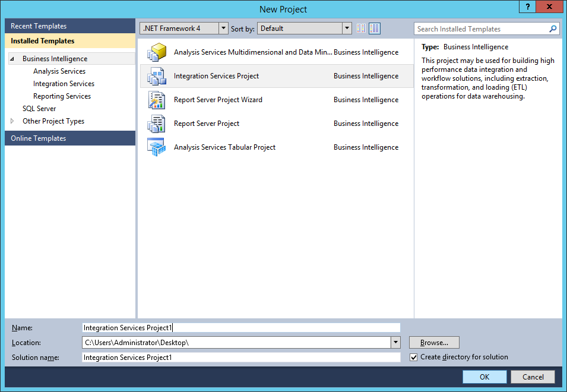Image resolution: width=567 pixels, height=392 pixels.
Task: Switch templates to medium icons view
Action: [374, 28]
